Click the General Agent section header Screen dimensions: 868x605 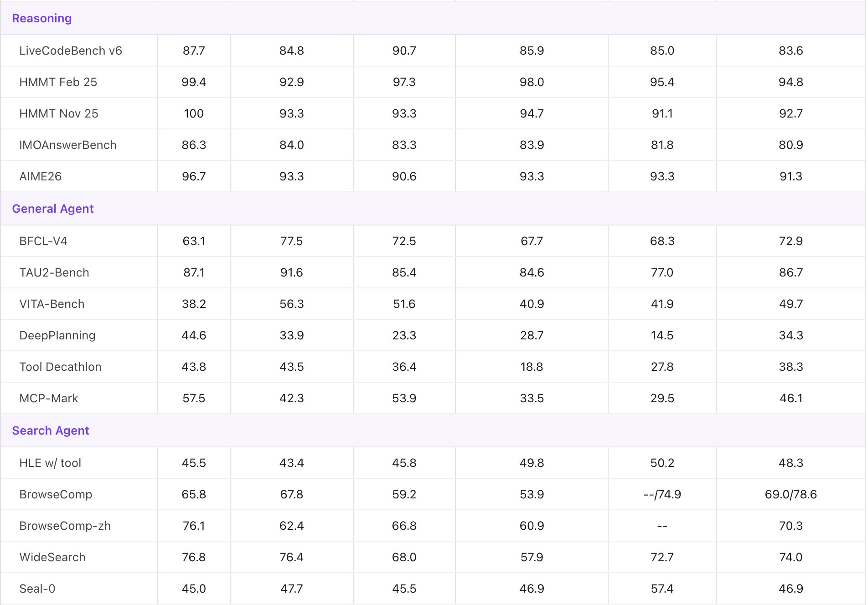(53, 209)
